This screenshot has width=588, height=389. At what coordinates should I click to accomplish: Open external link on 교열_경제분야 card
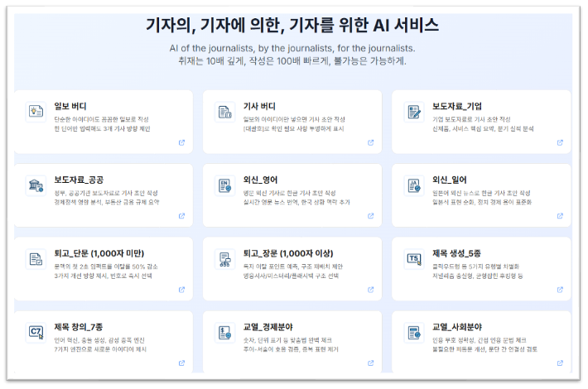[371, 363]
